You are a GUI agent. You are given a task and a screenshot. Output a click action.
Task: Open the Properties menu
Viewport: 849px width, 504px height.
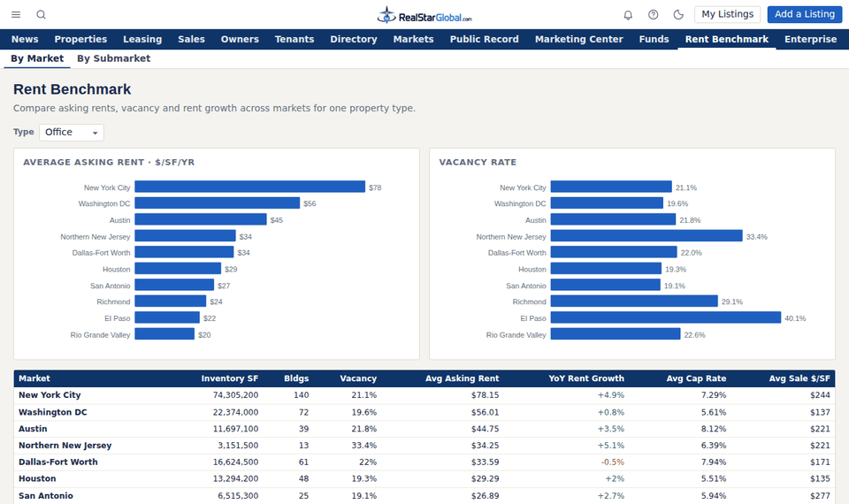pyautogui.click(x=80, y=39)
